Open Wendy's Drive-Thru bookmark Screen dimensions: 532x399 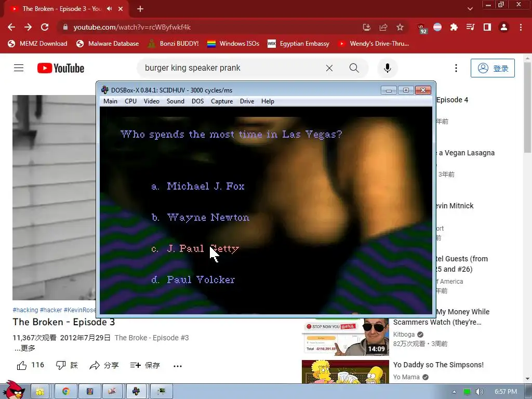click(x=373, y=44)
